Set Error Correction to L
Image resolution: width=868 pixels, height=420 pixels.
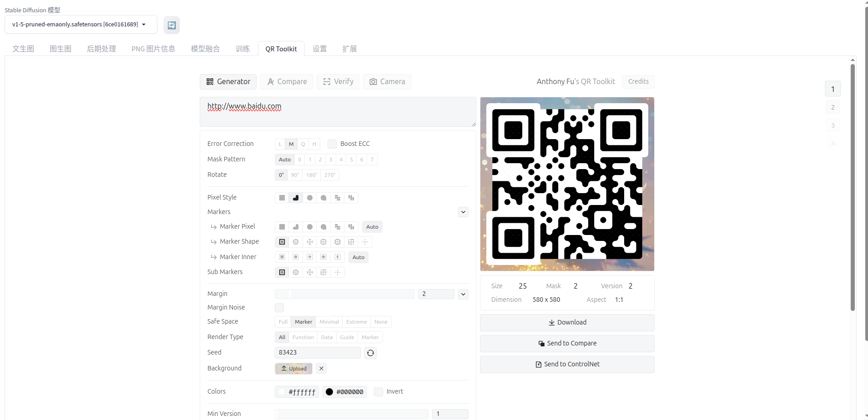280,144
